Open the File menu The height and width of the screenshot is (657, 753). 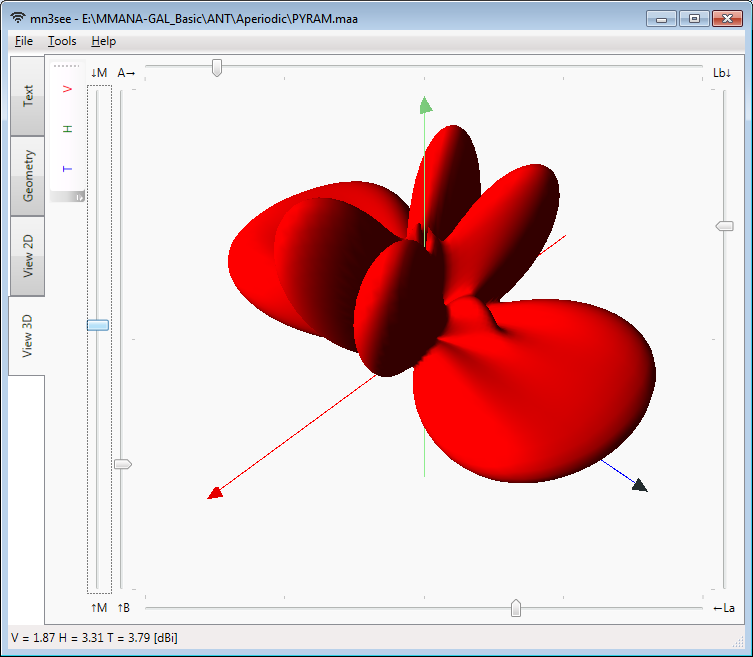pos(24,41)
